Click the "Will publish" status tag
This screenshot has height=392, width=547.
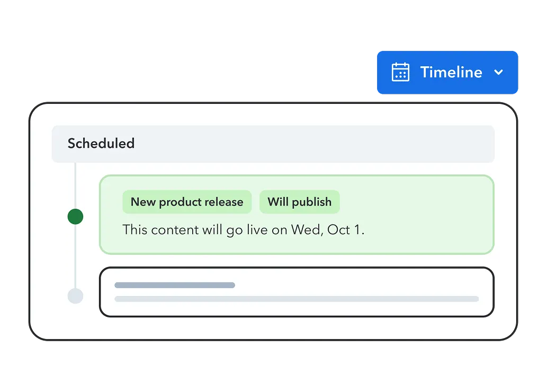click(x=299, y=202)
